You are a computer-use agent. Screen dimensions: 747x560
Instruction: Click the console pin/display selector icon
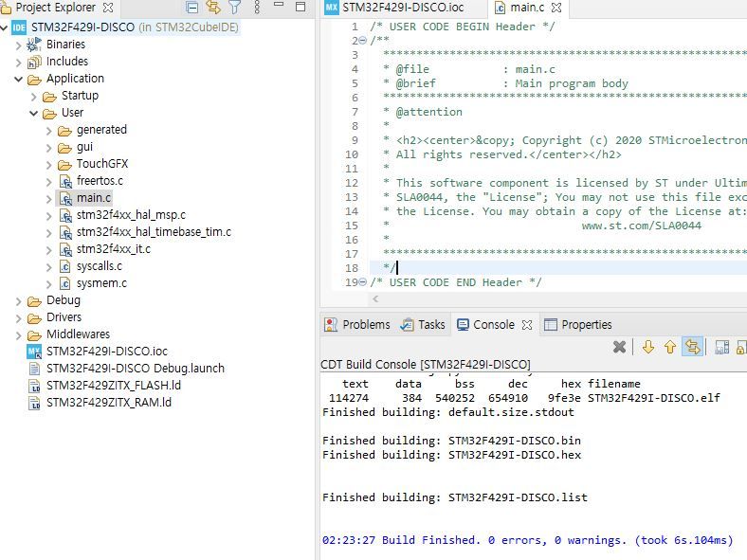[x=722, y=347]
